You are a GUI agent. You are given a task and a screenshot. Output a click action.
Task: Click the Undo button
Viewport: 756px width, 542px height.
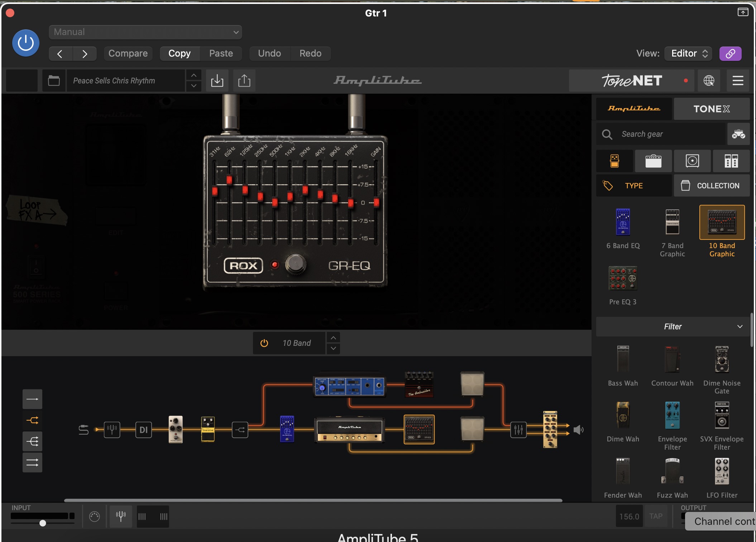269,54
